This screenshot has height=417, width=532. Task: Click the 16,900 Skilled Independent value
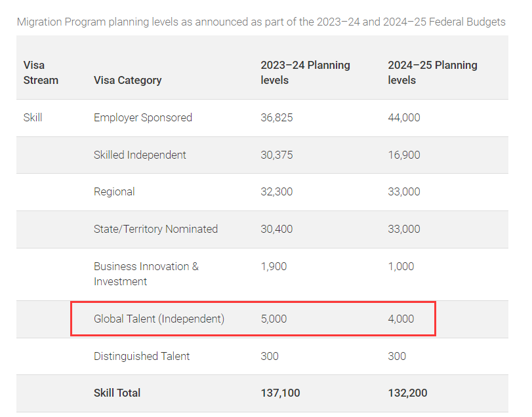404,155
